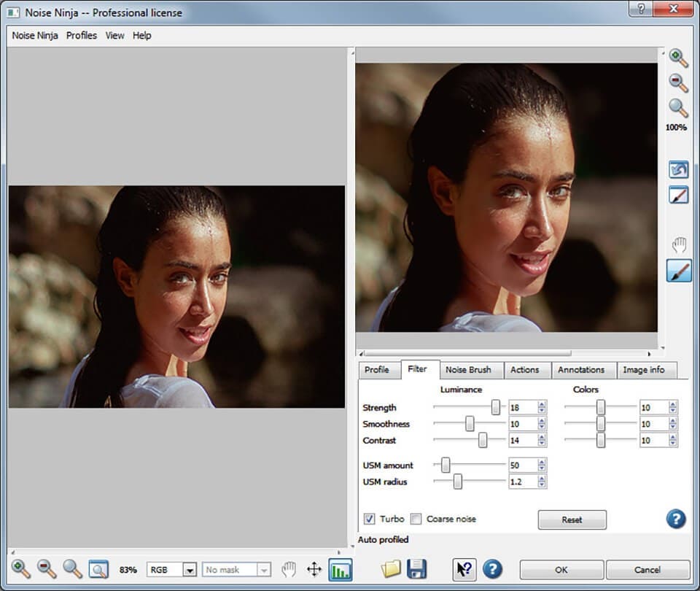Image resolution: width=700 pixels, height=591 pixels.
Task: Expand the No mask dropdown
Action: 264,570
